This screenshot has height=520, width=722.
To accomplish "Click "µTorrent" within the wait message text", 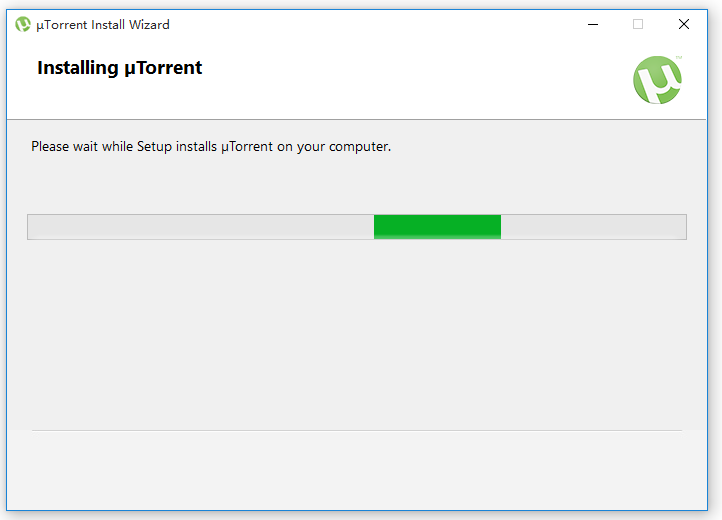I will tap(247, 147).
